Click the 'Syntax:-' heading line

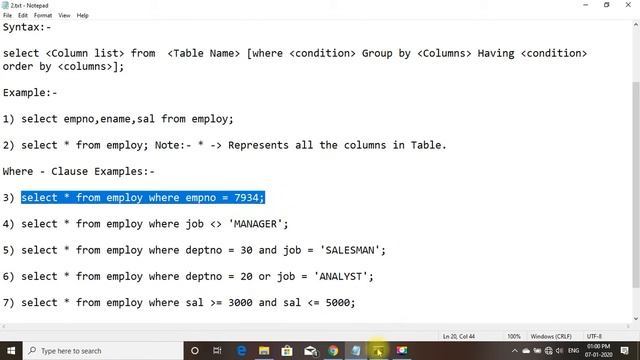pyautogui.click(x=27, y=27)
